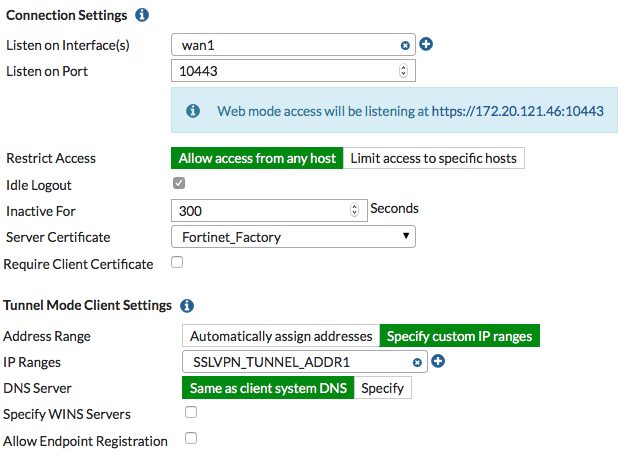The width and height of the screenshot is (630, 455).
Task: Check Allow Endpoint Registration
Action: point(191,438)
